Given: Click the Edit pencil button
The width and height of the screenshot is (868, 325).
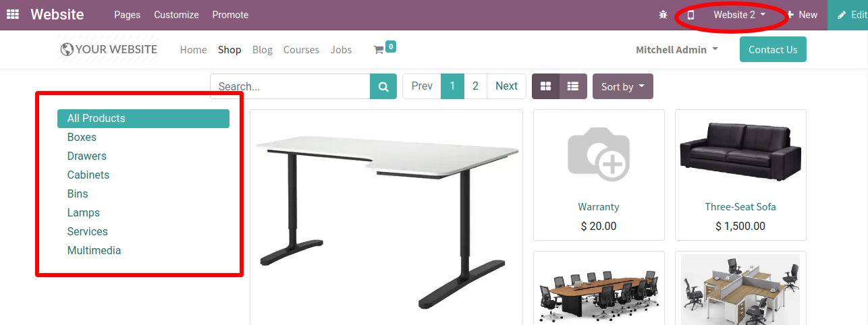Looking at the screenshot, I should point(848,15).
